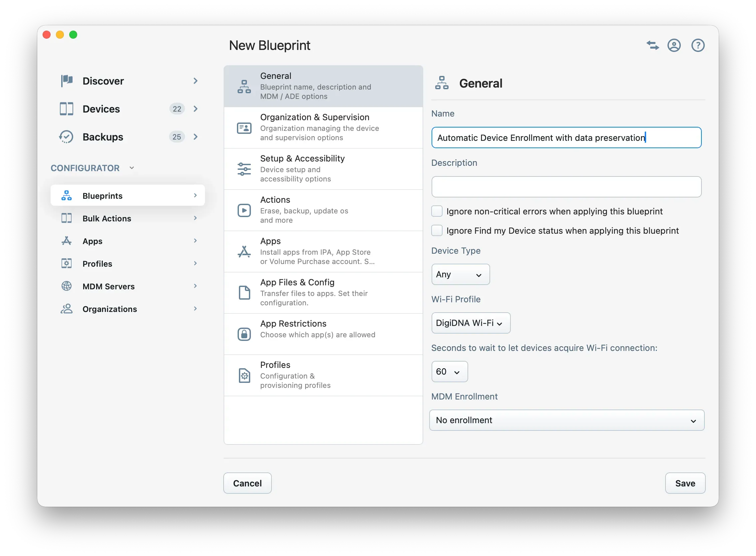
Task: Enable Ignore Find my Device status checkbox
Action: (x=437, y=230)
